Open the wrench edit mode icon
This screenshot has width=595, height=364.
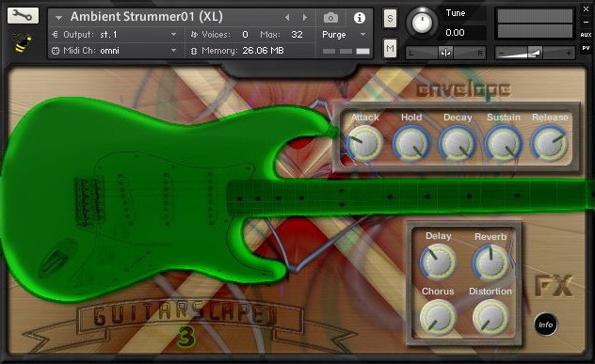(x=23, y=16)
